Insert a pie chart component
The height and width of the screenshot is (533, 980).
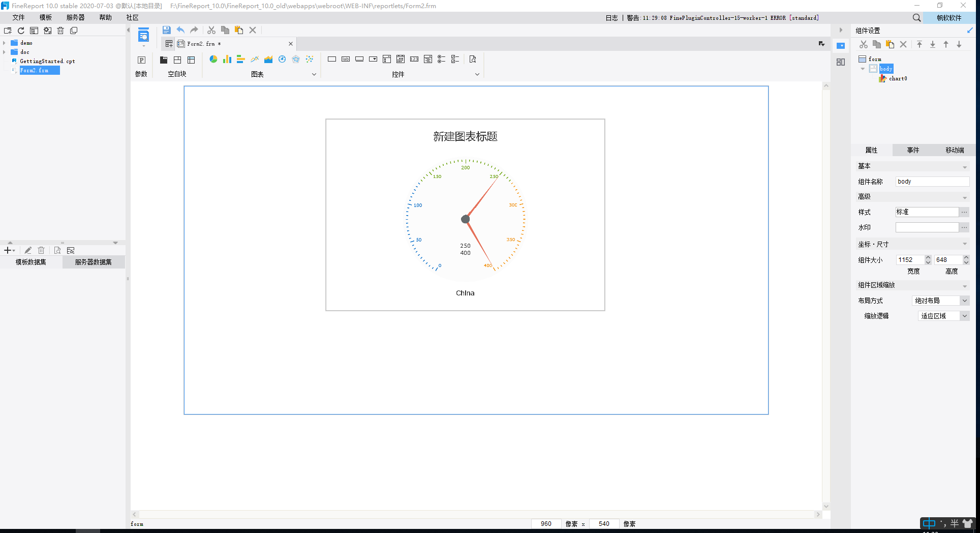(213, 60)
